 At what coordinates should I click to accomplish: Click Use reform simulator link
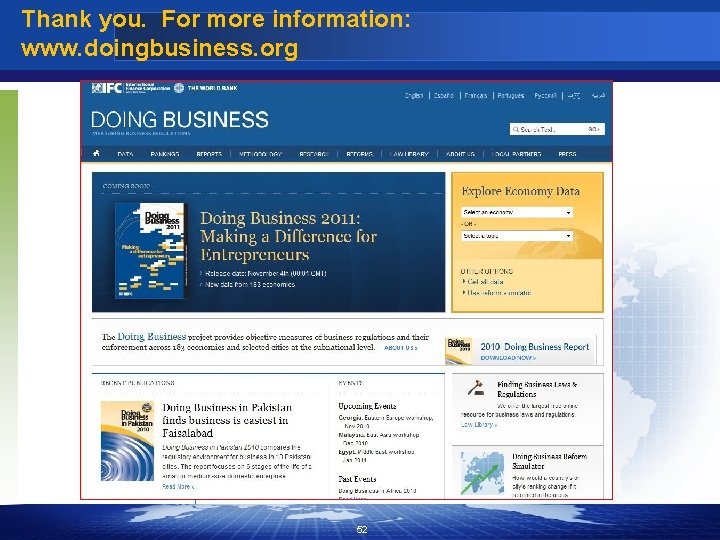[x=499, y=292]
